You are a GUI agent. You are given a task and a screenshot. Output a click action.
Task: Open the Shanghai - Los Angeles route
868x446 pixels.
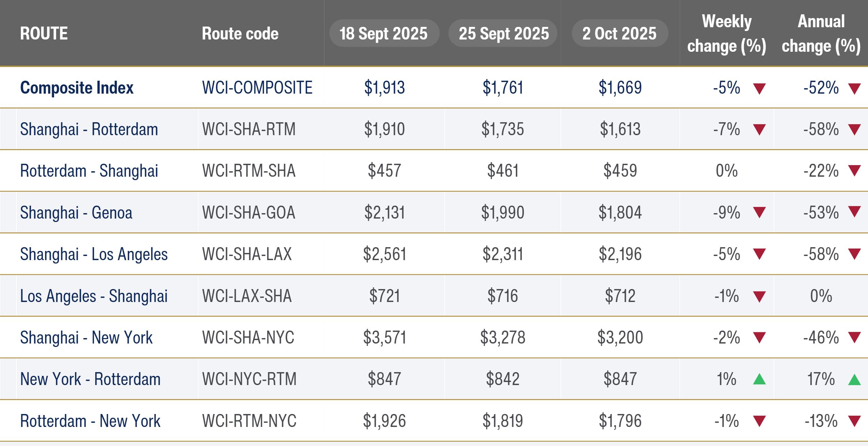coord(94,254)
